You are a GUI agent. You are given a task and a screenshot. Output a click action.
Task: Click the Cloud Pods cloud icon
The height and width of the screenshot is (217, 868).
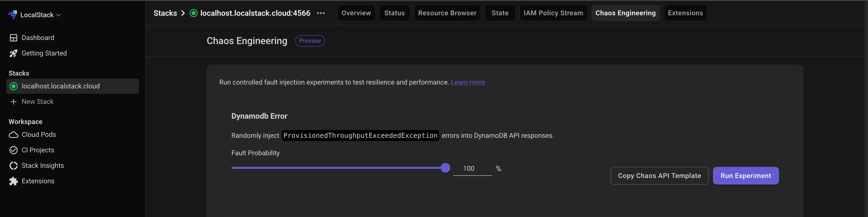14,135
